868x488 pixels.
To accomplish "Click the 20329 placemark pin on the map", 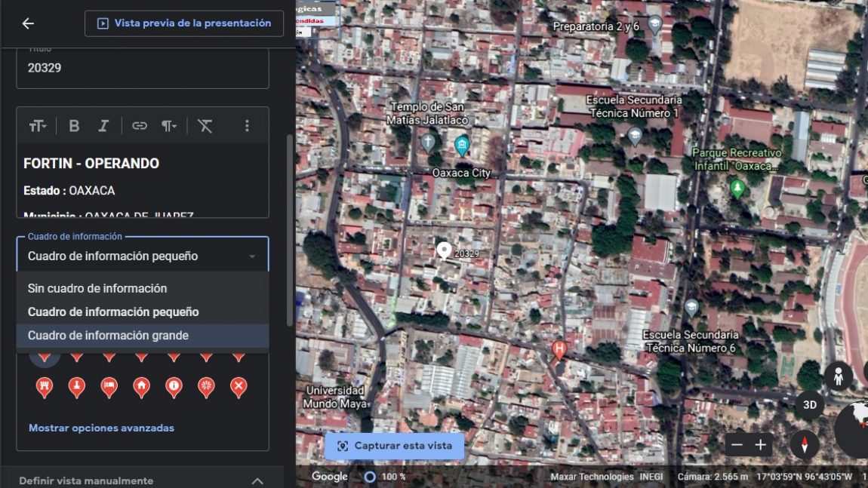I will point(444,250).
